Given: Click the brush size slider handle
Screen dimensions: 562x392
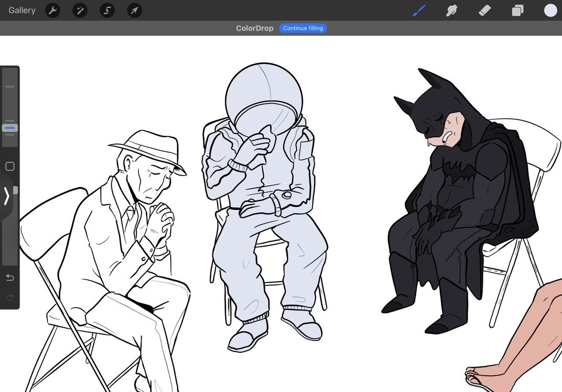Looking at the screenshot, I should coord(10,128).
